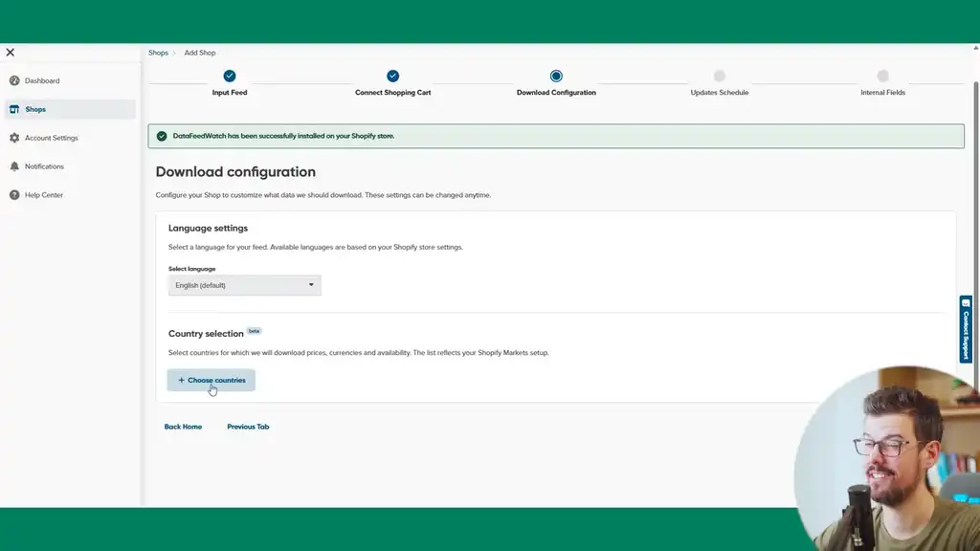Screen dimensions: 980x551
Task: Check the Notifications bell icon
Action: tap(13, 166)
